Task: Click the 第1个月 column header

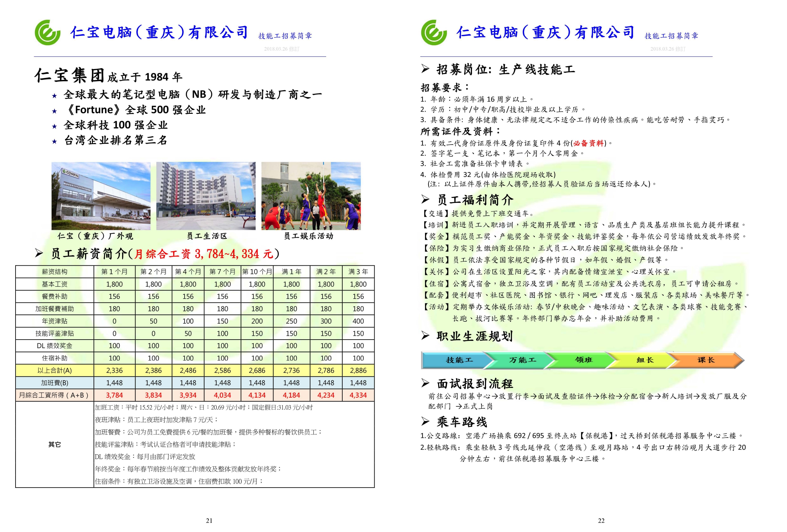Action: click(x=115, y=272)
